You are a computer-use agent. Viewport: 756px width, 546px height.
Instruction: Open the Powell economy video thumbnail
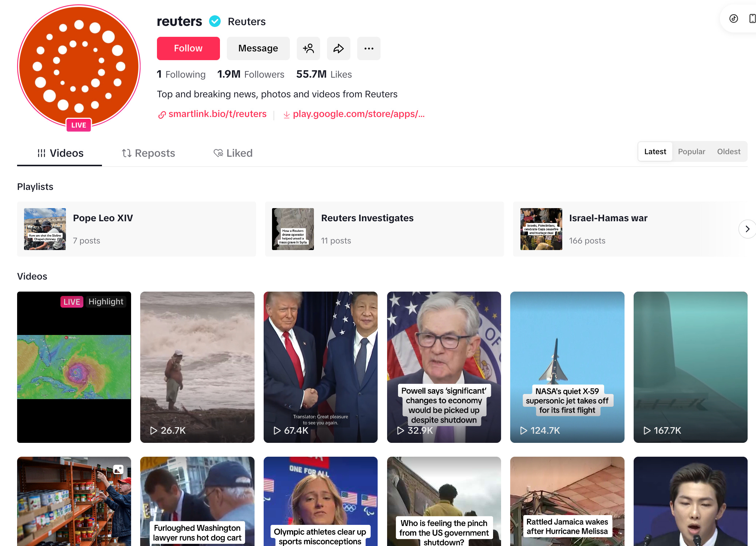click(x=444, y=367)
